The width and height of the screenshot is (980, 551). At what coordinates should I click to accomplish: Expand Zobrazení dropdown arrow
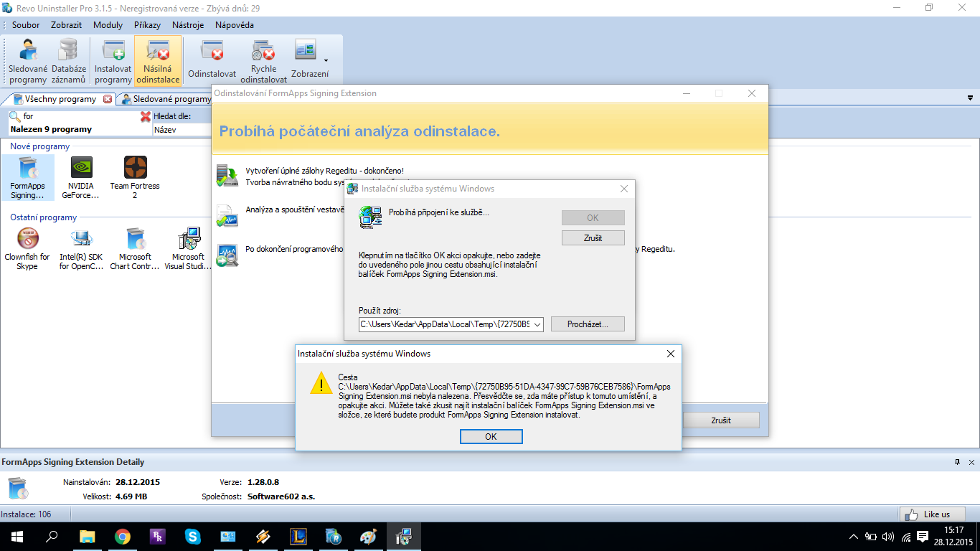326,61
